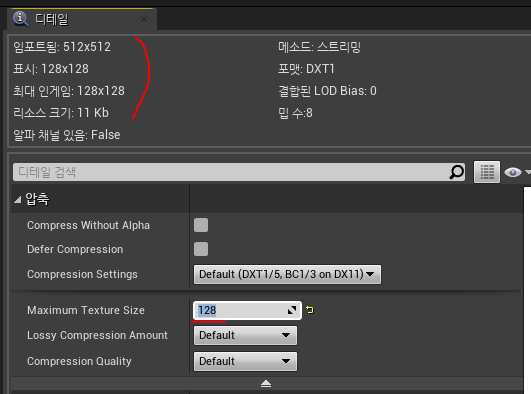Viewport: 531px width, 394px height.
Task: Click the spinner arrow in Maximum Texture Size
Action: click(292, 310)
